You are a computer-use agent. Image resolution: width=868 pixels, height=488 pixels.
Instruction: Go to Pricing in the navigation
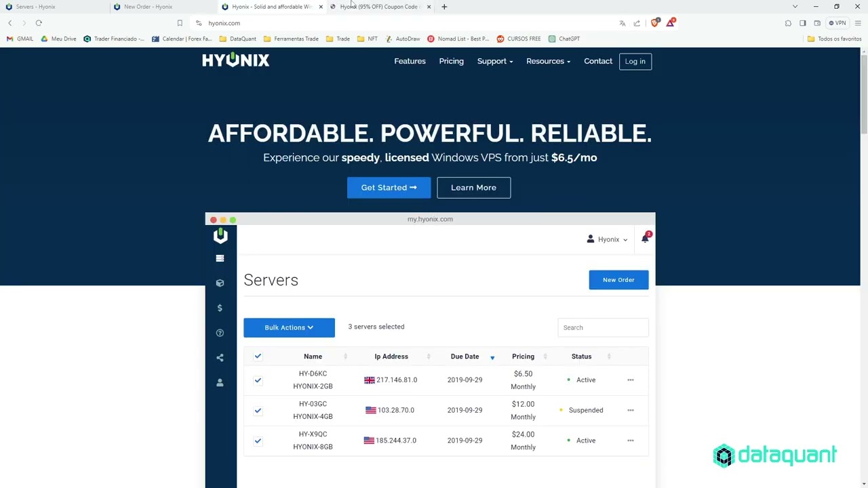pos(451,61)
